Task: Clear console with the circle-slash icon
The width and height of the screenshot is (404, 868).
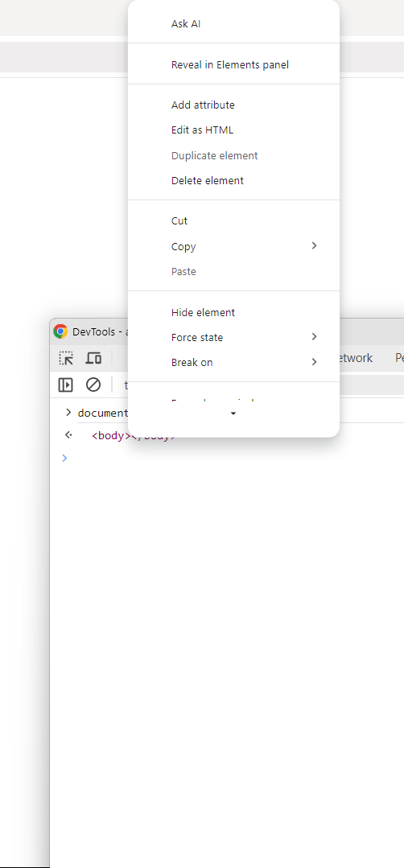Action: point(93,385)
